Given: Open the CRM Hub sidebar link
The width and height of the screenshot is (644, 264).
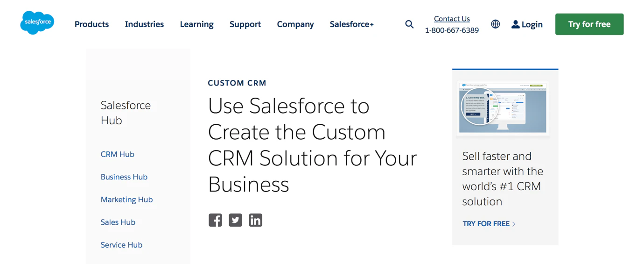Looking at the screenshot, I should coord(118,154).
